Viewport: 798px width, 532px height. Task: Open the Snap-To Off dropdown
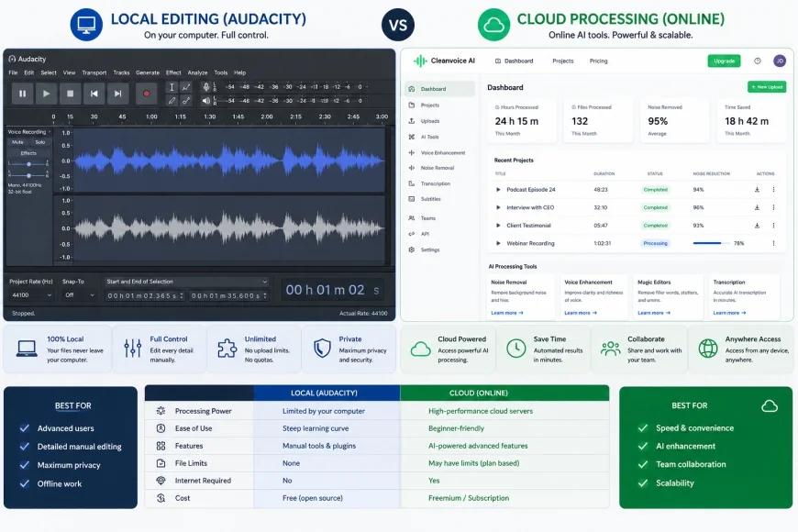tap(80, 295)
